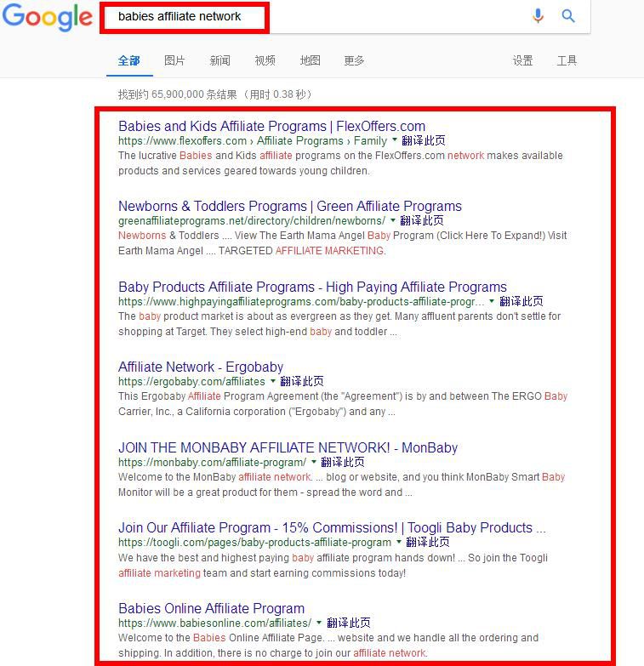Open Newborns & Toddlers Programs Green Affiliate result
Screen dimensions: 644x666
289,206
